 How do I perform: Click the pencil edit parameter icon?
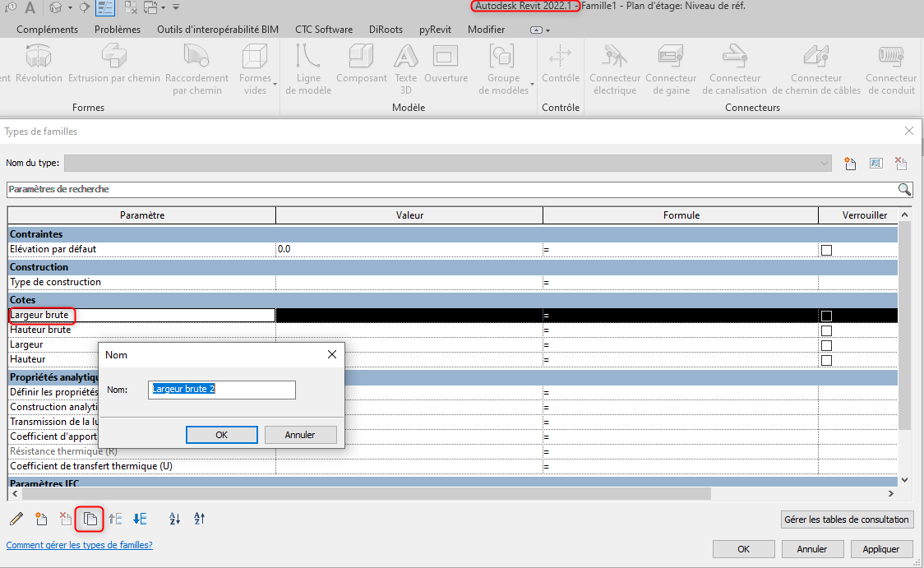[x=16, y=519]
